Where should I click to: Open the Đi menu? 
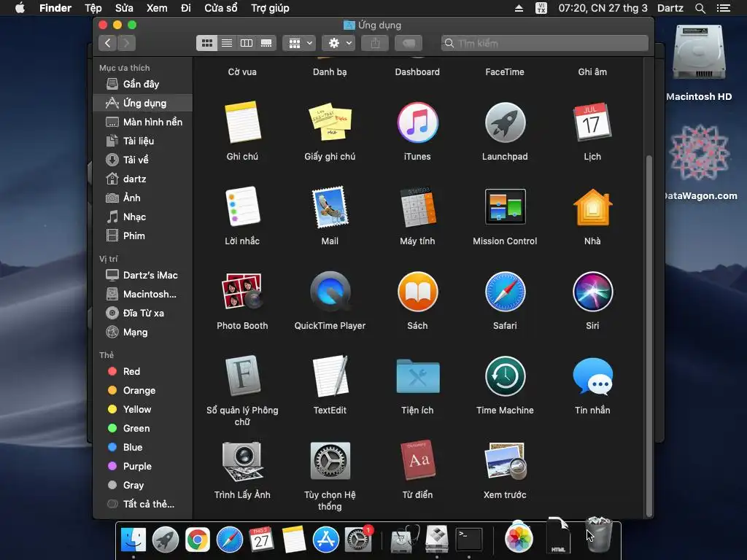(186, 8)
